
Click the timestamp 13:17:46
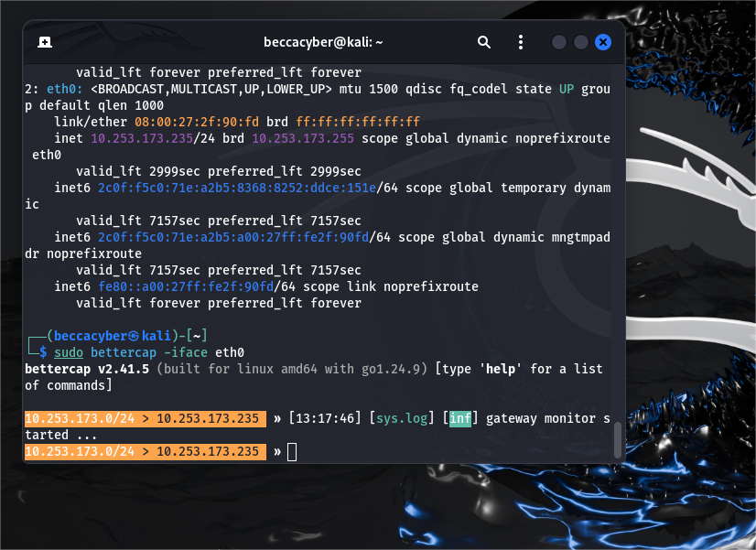tap(325, 418)
